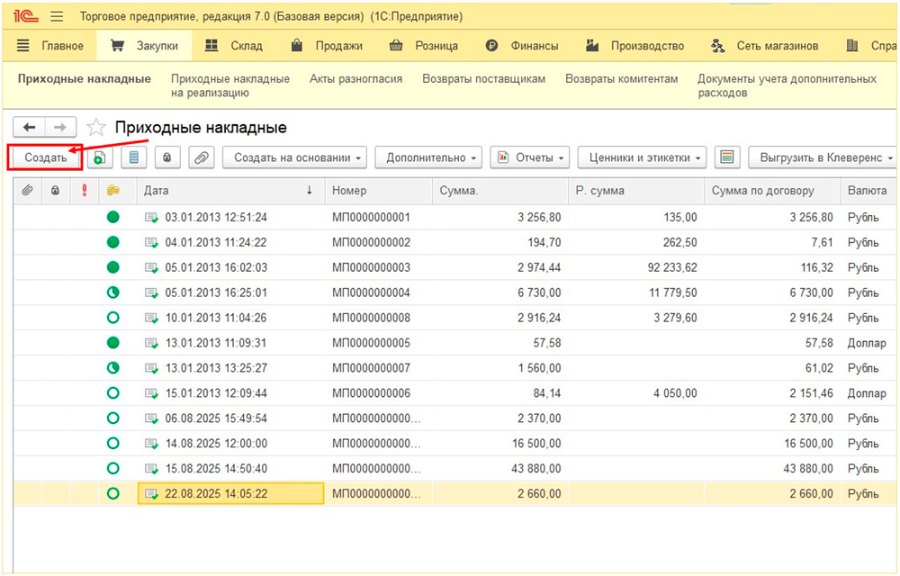
Task: Select Р. сумма value 4 050,00
Action: (675, 394)
